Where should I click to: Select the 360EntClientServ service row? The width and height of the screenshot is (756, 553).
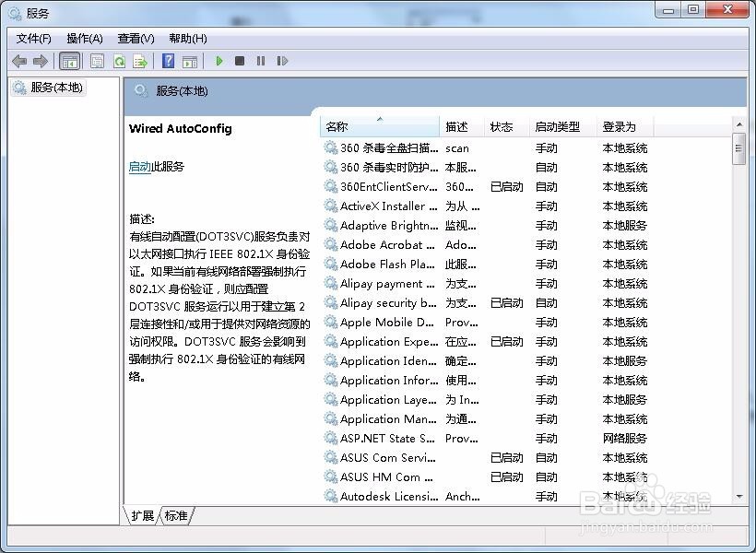point(486,186)
